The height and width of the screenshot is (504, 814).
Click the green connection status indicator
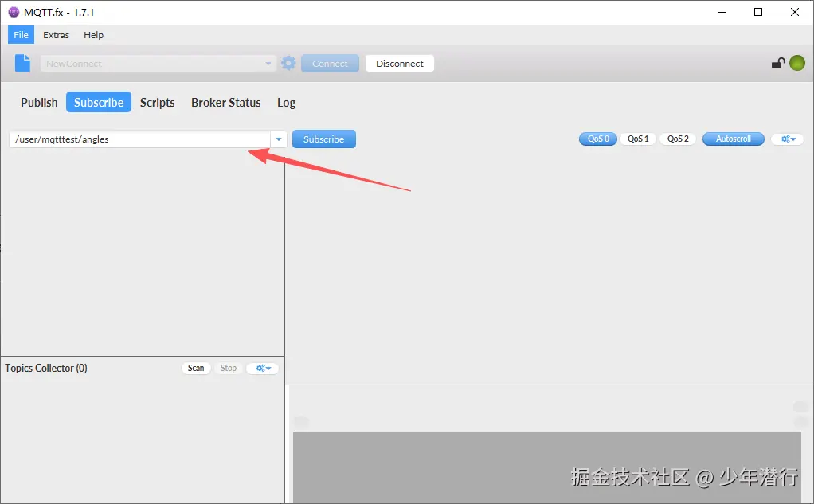[x=796, y=64]
